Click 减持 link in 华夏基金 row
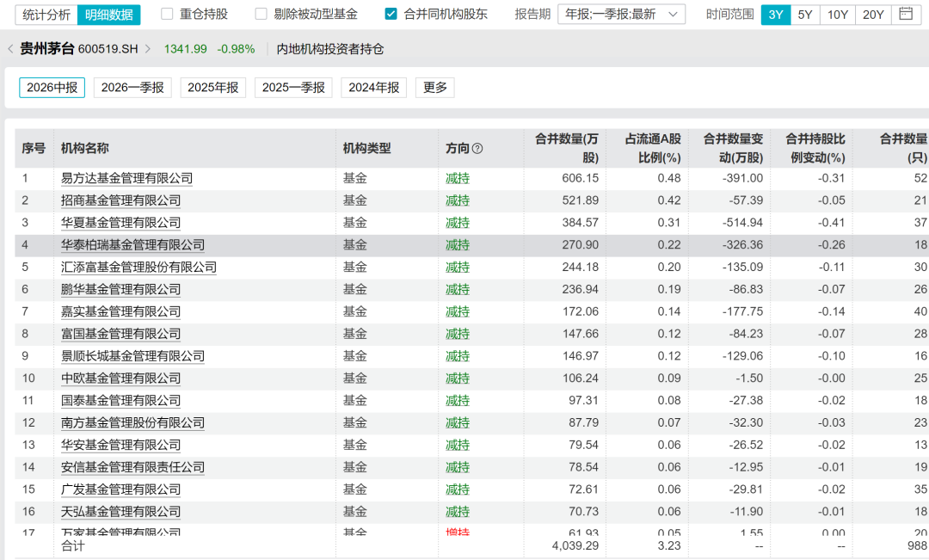Screen dimensions: 929x560 458,223
